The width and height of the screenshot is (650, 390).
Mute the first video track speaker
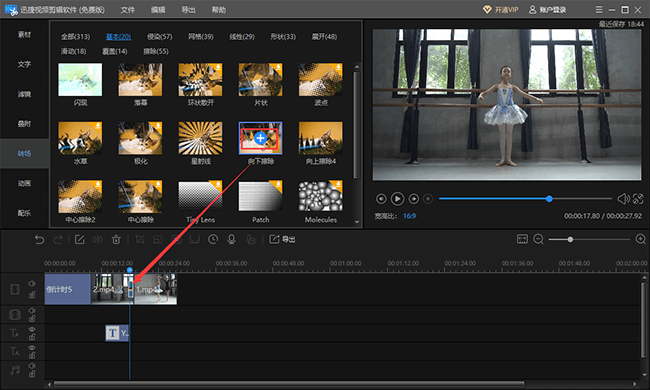coord(32,283)
